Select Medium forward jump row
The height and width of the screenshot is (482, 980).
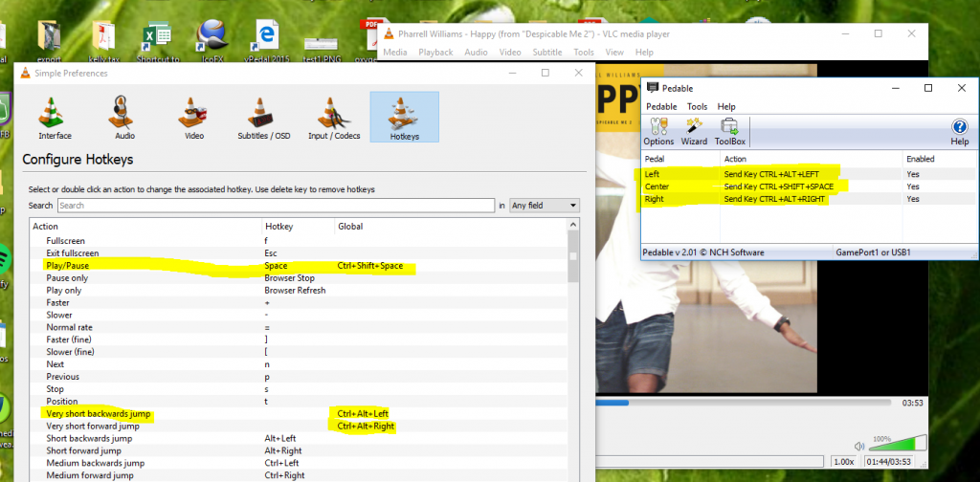299,475
